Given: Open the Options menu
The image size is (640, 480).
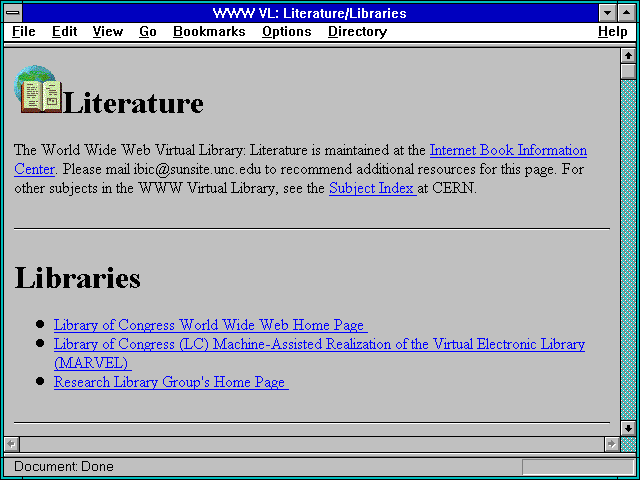Looking at the screenshot, I should (287, 31).
